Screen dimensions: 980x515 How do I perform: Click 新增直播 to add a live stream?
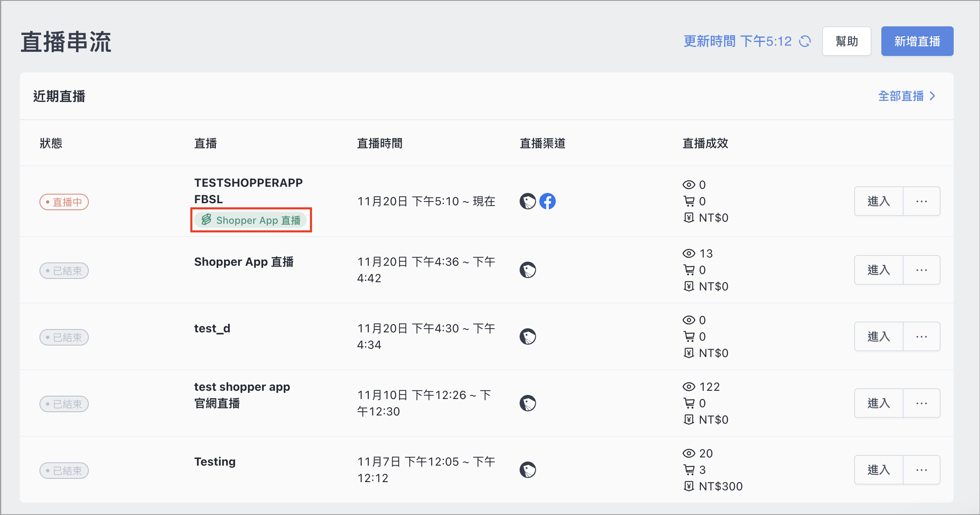click(917, 41)
